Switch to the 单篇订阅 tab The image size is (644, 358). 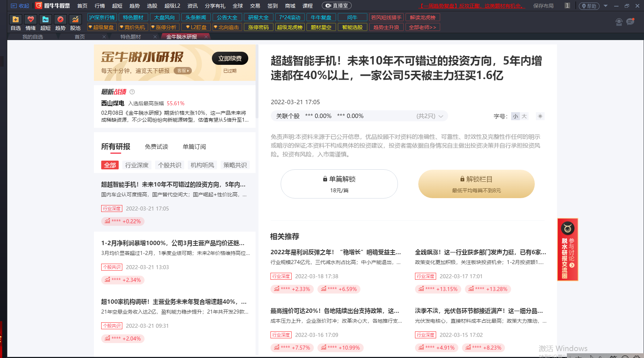[x=194, y=146]
